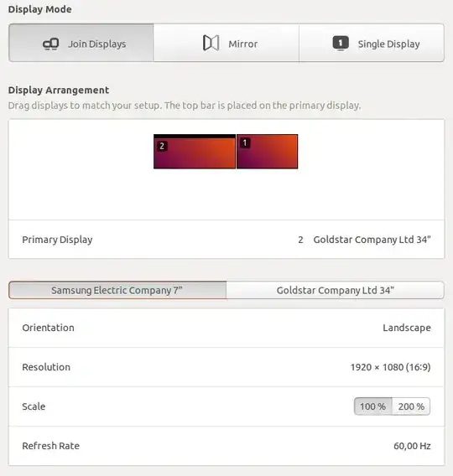Screen dimensions: 453x476
Task: Click the Mirror mode icon
Action: (211, 43)
